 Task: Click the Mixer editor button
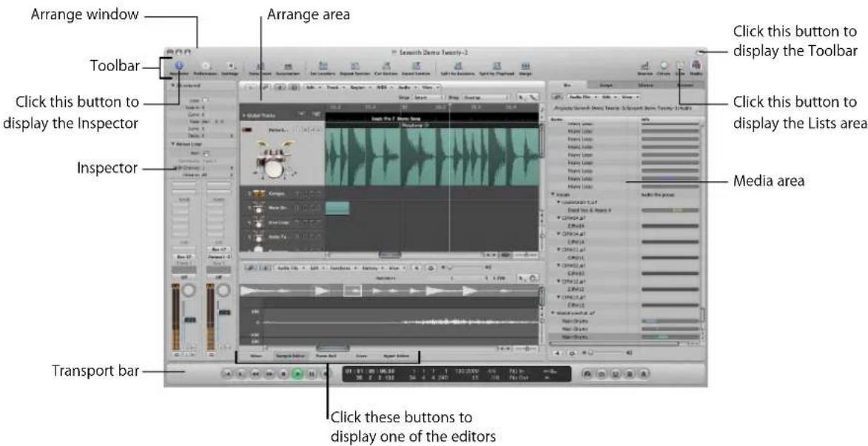point(255,357)
